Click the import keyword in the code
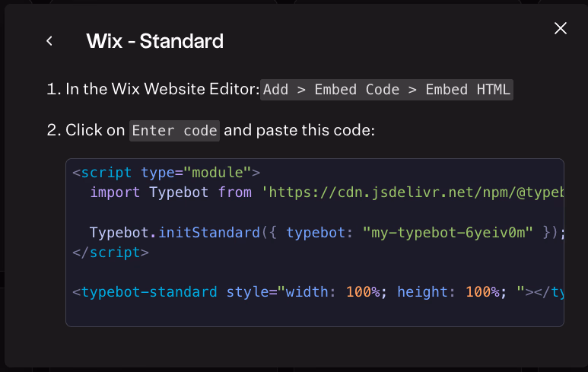 point(115,192)
